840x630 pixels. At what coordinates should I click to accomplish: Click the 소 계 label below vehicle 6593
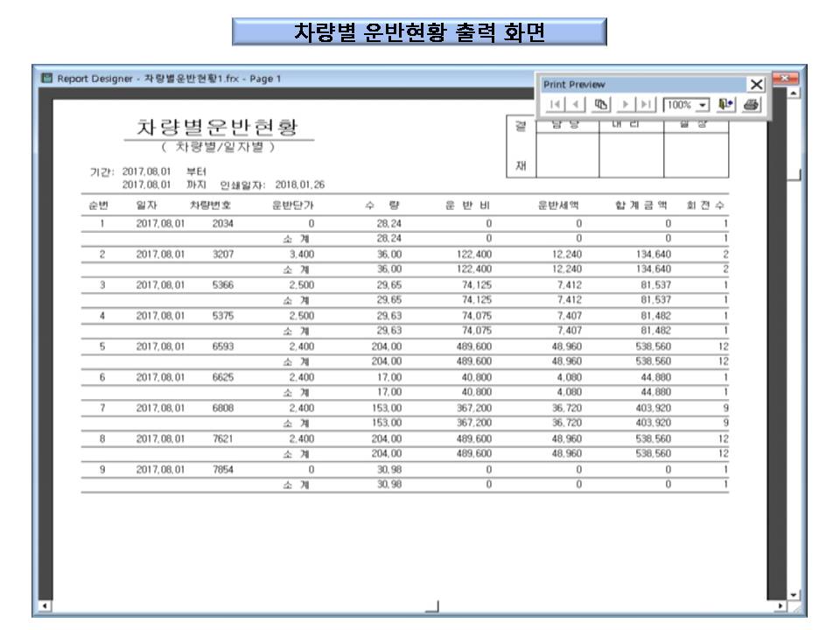tap(297, 362)
